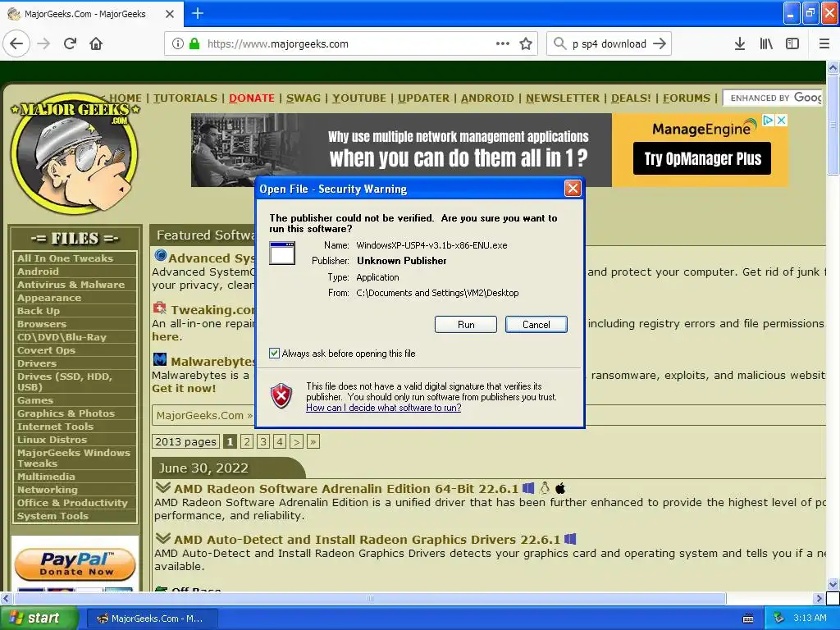Open the Windows Start button

(x=39, y=619)
